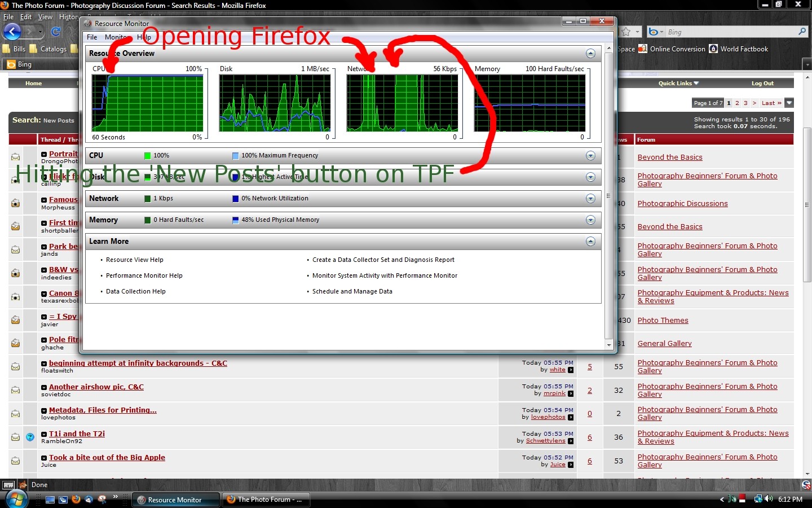Go to last post icon beside Juice

coord(571,465)
